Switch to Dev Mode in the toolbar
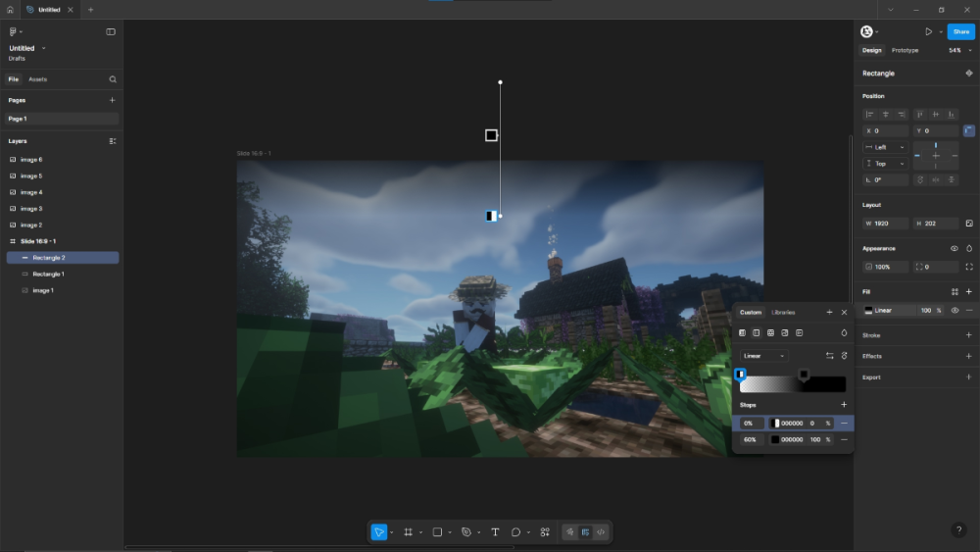 click(601, 532)
